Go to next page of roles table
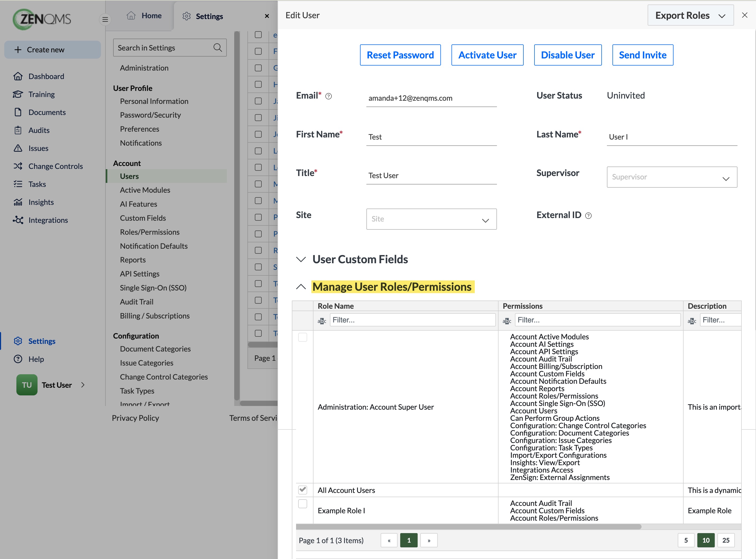Screen dimensions: 756x559 pyautogui.click(x=429, y=540)
